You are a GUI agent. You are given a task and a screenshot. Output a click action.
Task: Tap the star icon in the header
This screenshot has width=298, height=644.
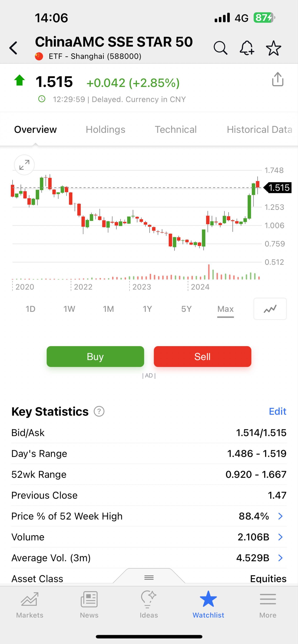tap(273, 48)
